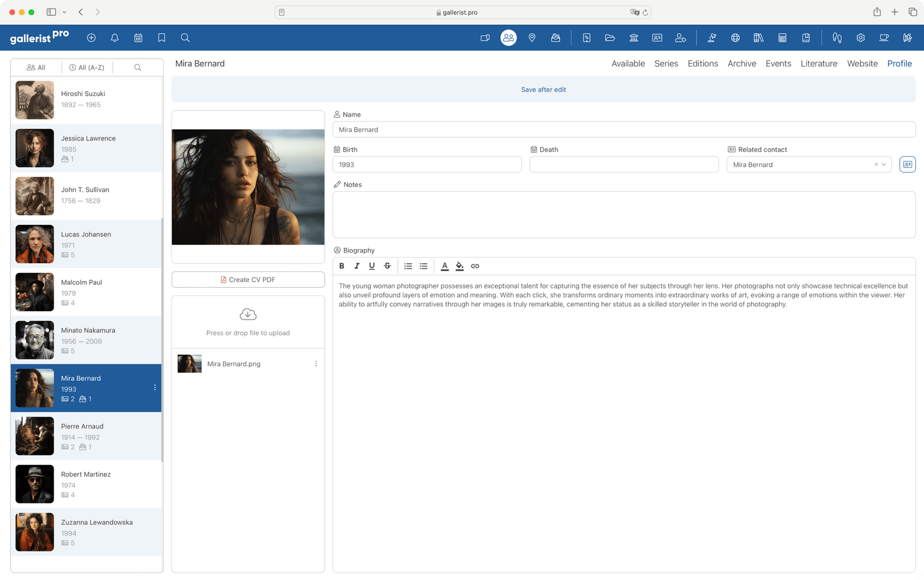Click the Save after edit bar

543,89
